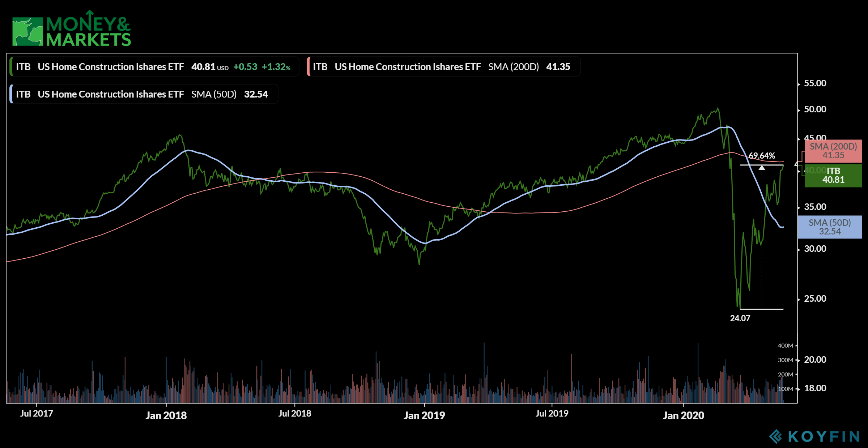
Task: Click the green ITB legend color bar
Action: pos(11,67)
